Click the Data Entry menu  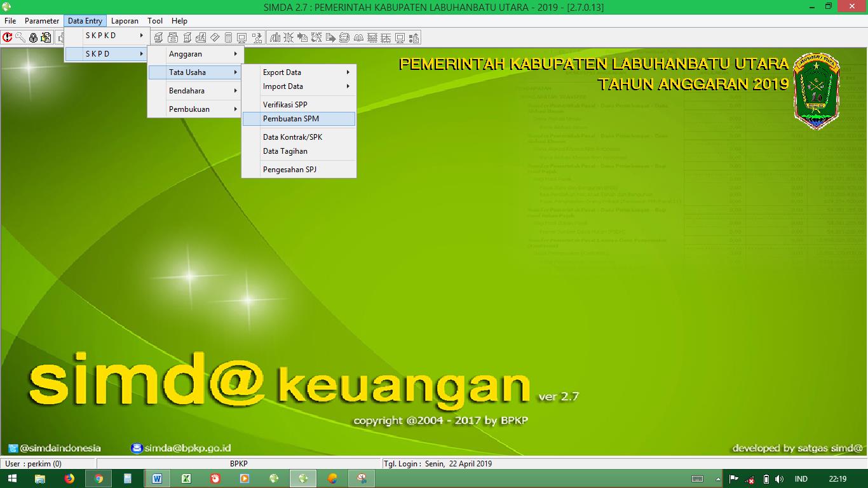tap(85, 21)
